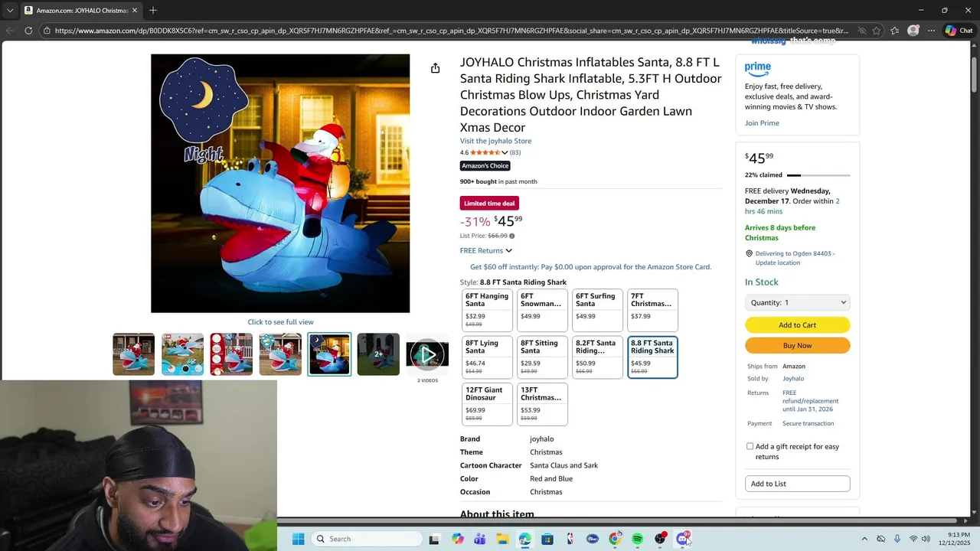The height and width of the screenshot is (551, 980).
Task: Launch Copilot from the taskbar
Action: coord(457,539)
